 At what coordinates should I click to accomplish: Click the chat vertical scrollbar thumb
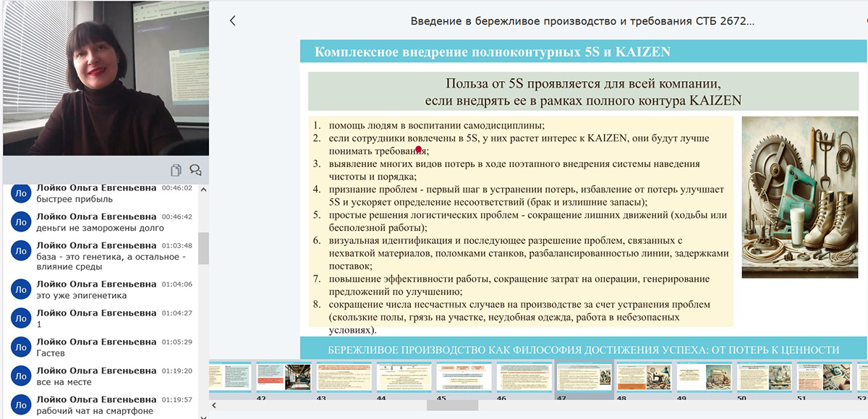[203, 247]
